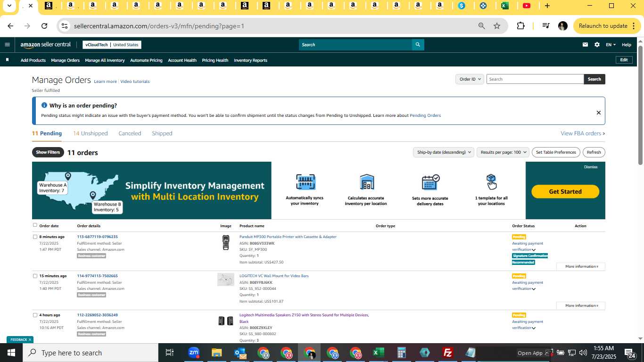
Task: Click the order search input field
Action: pyautogui.click(x=535, y=79)
